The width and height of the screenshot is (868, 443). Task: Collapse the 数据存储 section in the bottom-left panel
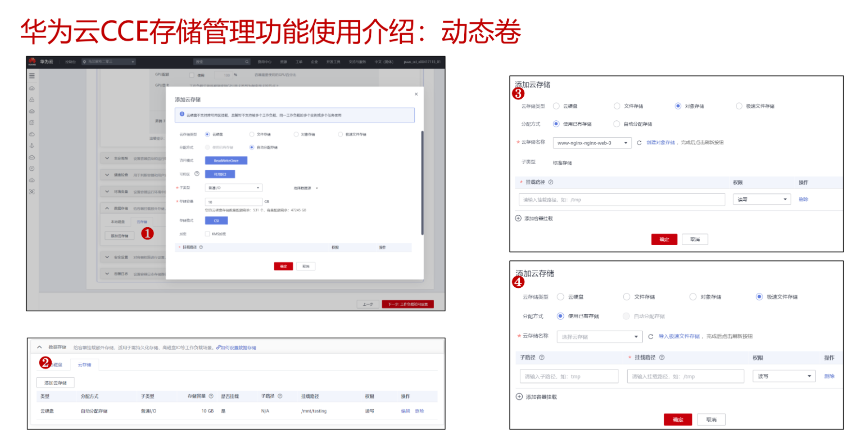tap(40, 347)
